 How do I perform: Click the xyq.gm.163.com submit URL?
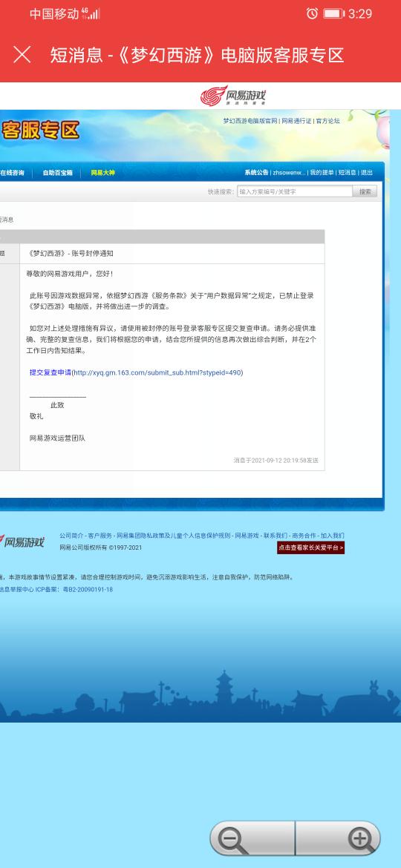[157, 372]
